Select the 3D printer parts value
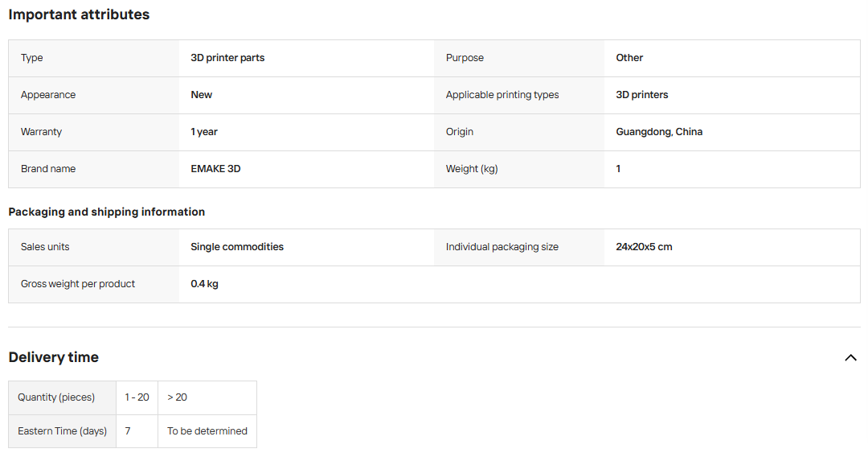The height and width of the screenshot is (457, 868). [227, 58]
